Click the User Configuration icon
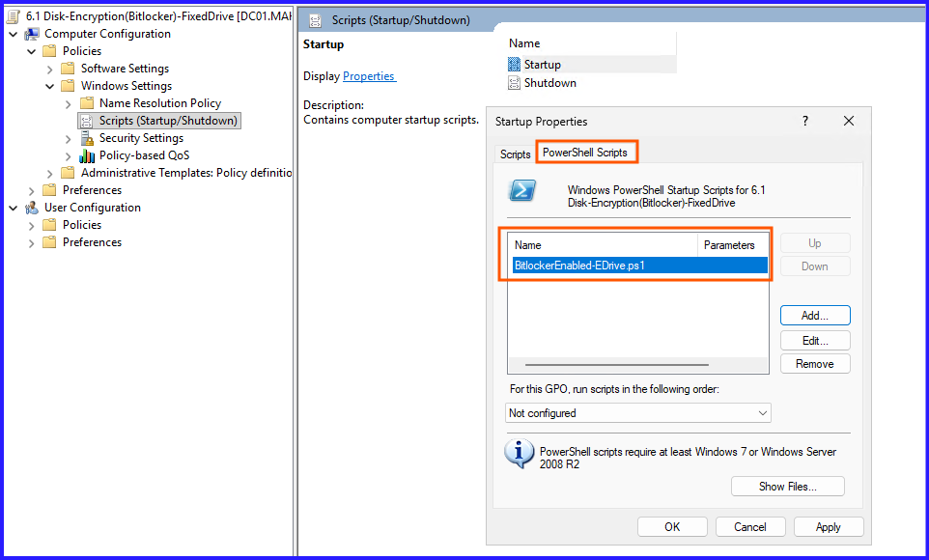 pyautogui.click(x=32, y=208)
